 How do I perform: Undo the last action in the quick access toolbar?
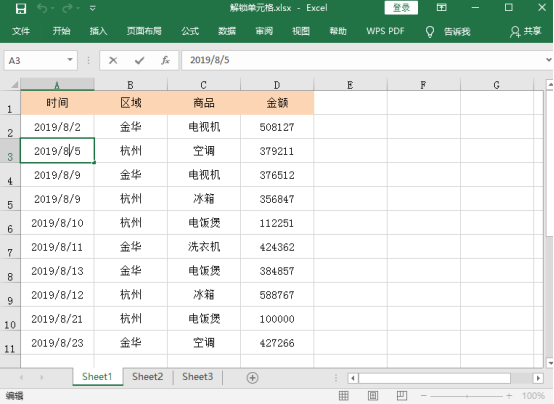click(x=42, y=8)
